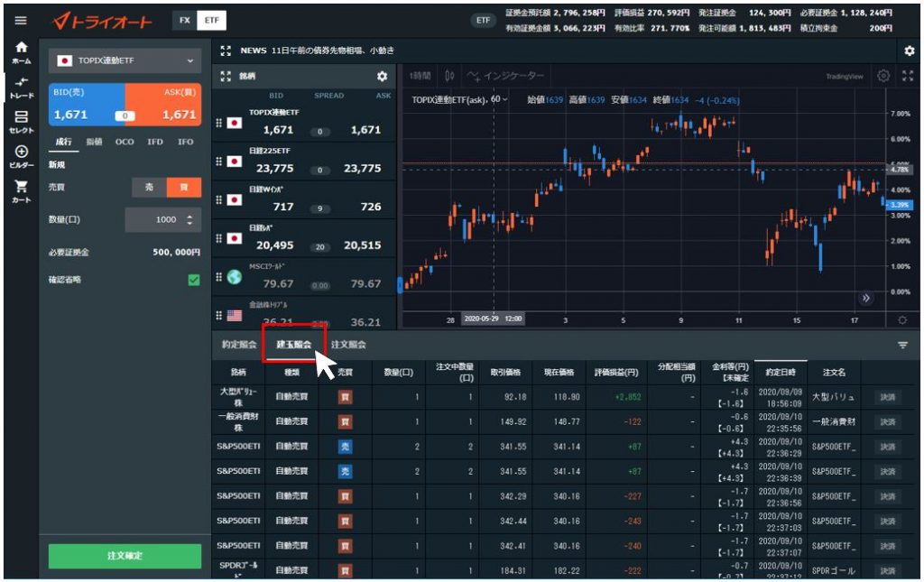Open the filter icon for the positions table
The height and width of the screenshot is (582, 924).
click(x=902, y=346)
